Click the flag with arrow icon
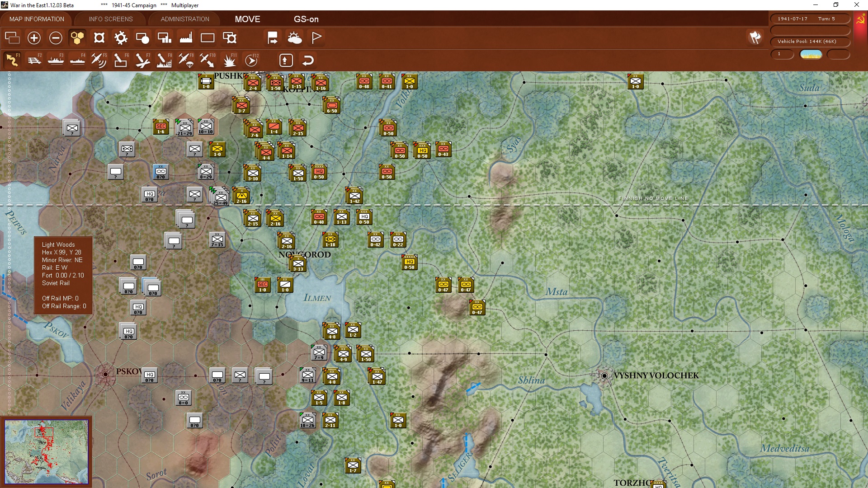Screen dimensions: 868x488 [273, 38]
